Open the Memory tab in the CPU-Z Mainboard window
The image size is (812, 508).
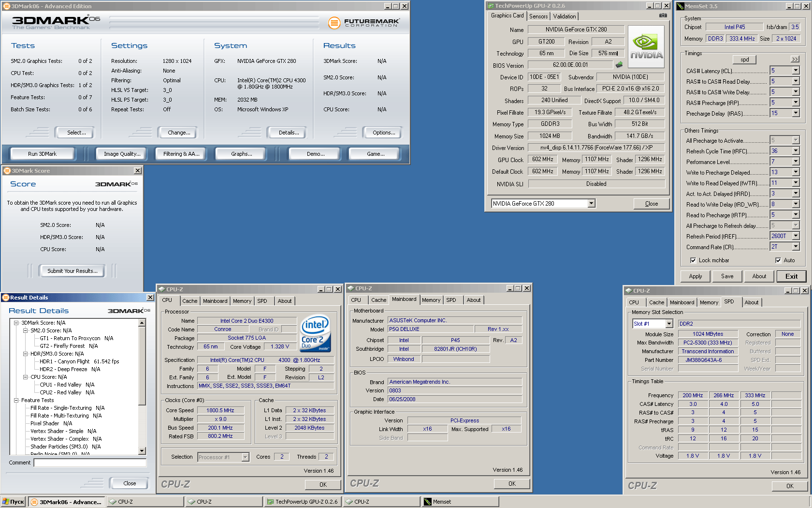pos(431,300)
